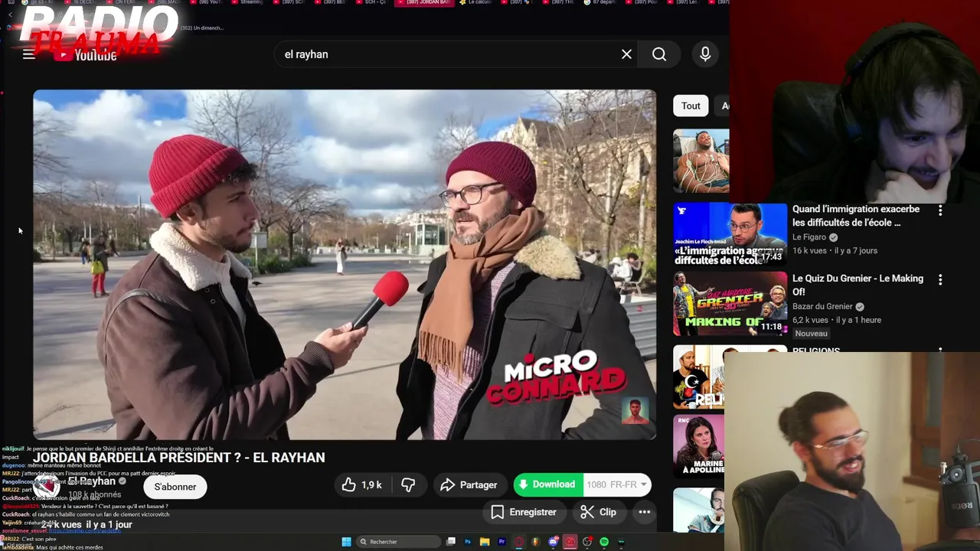Select the 'Tout' filter chip

coord(691,106)
